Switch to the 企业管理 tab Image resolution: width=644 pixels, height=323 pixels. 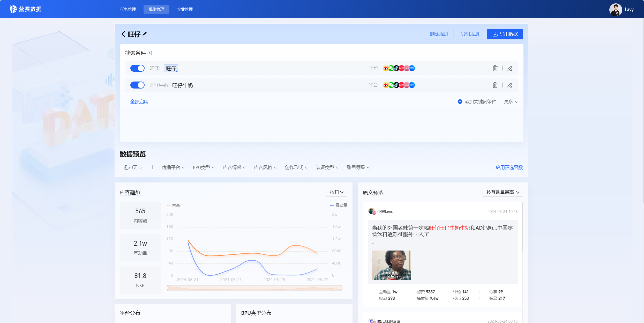click(185, 9)
